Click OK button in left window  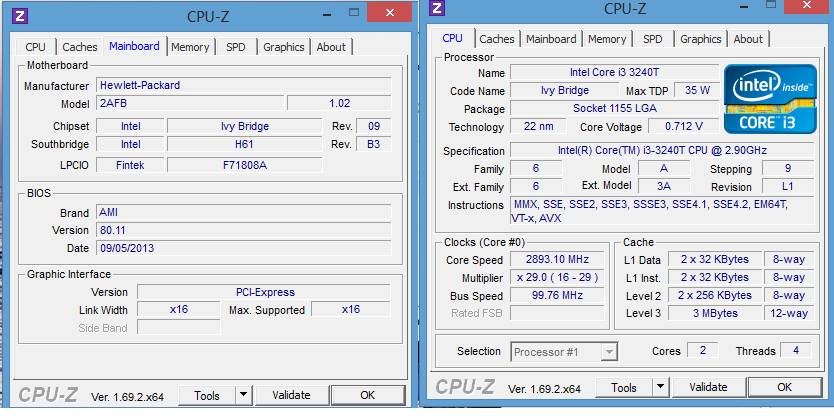point(368,395)
